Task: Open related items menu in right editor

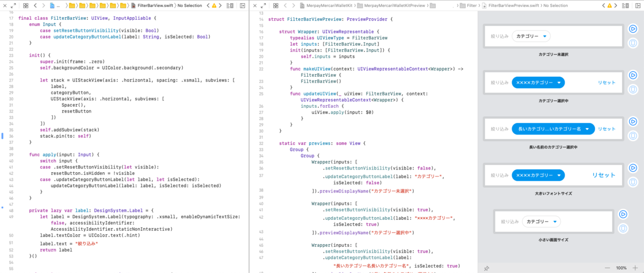Action: 276,5
